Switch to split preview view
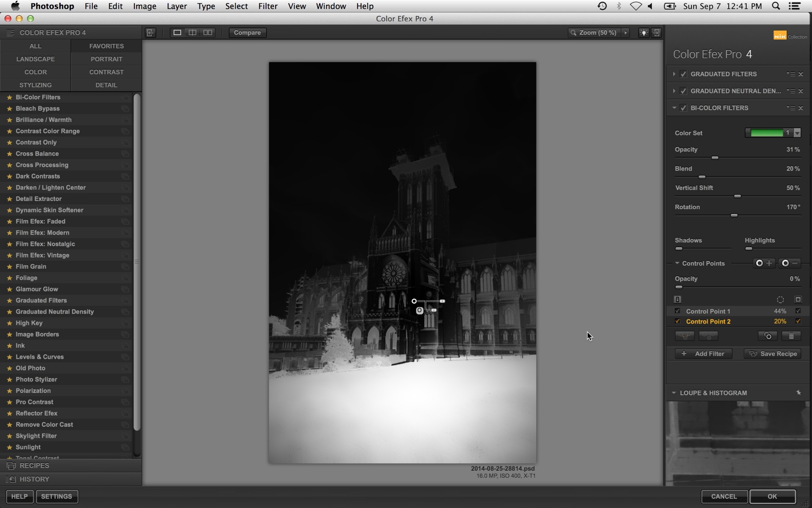812x508 pixels. 193,33
